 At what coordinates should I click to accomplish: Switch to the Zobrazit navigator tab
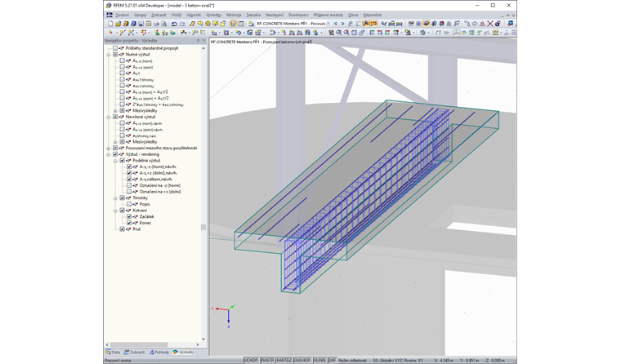(x=136, y=352)
